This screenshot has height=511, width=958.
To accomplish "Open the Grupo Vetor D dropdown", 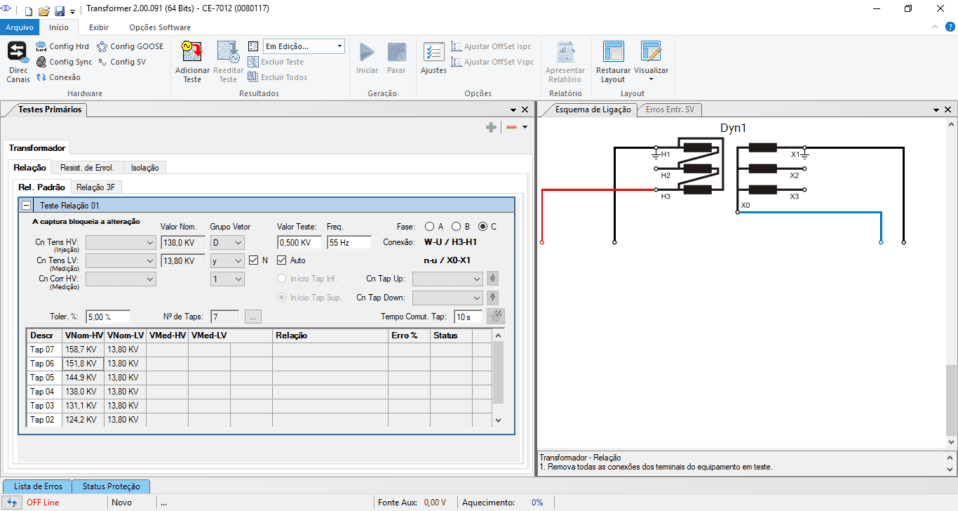I will click(x=226, y=242).
